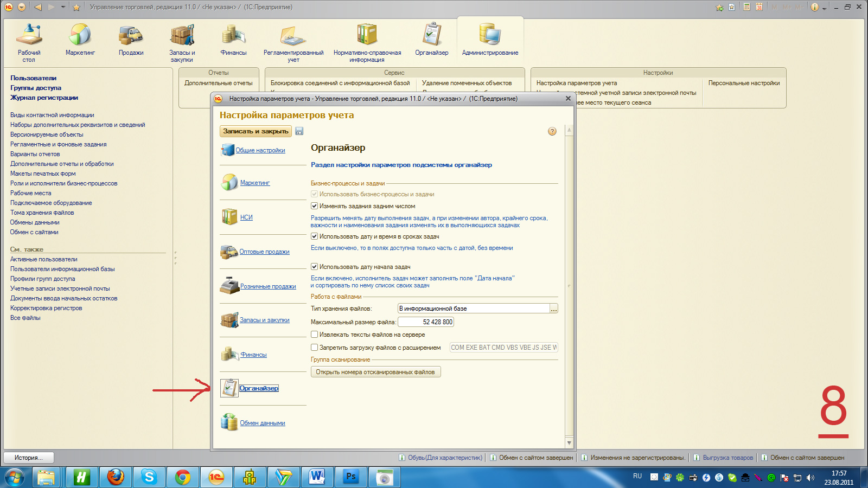This screenshot has width=868, height=488.
Task: Click the save diskette icon in dialog
Action: (299, 131)
